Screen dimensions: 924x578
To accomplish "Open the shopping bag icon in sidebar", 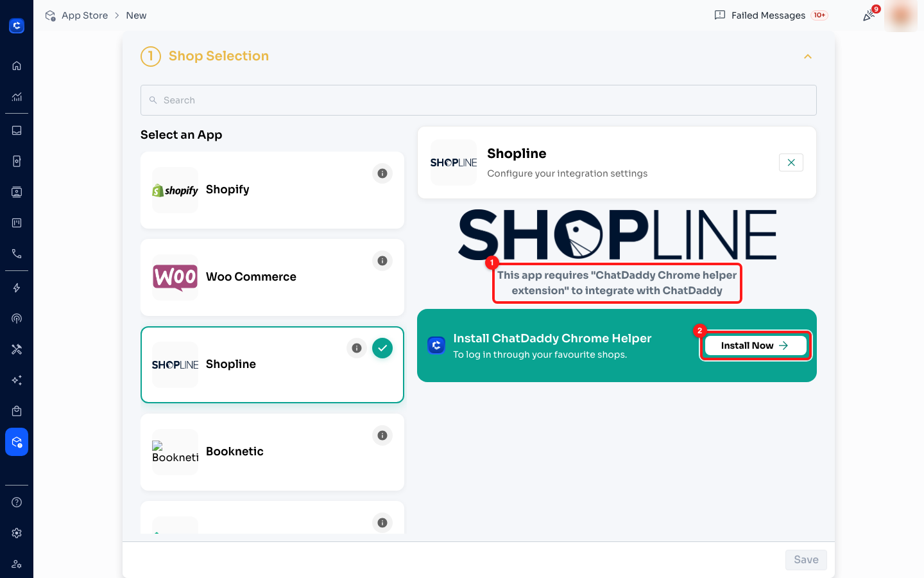I will [x=17, y=411].
